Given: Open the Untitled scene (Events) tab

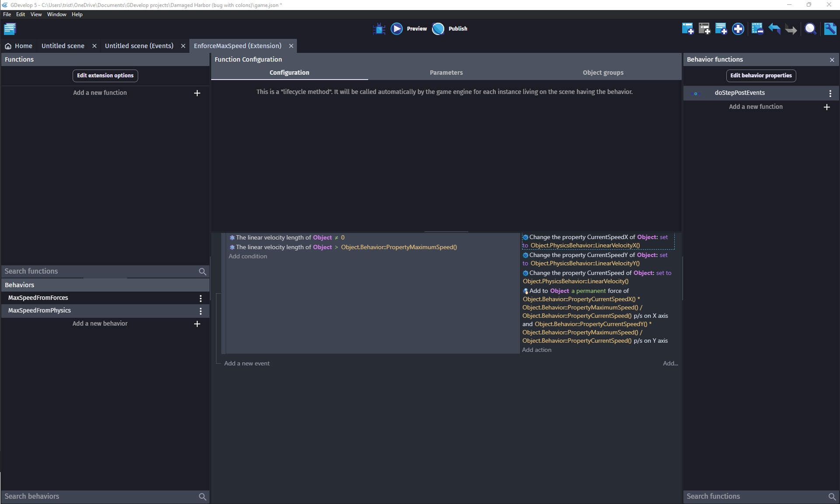Looking at the screenshot, I should [x=139, y=46].
